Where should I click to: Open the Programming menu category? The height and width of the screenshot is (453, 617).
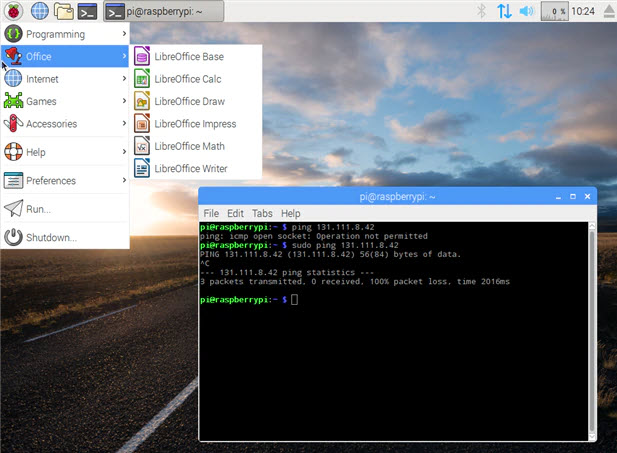point(65,34)
